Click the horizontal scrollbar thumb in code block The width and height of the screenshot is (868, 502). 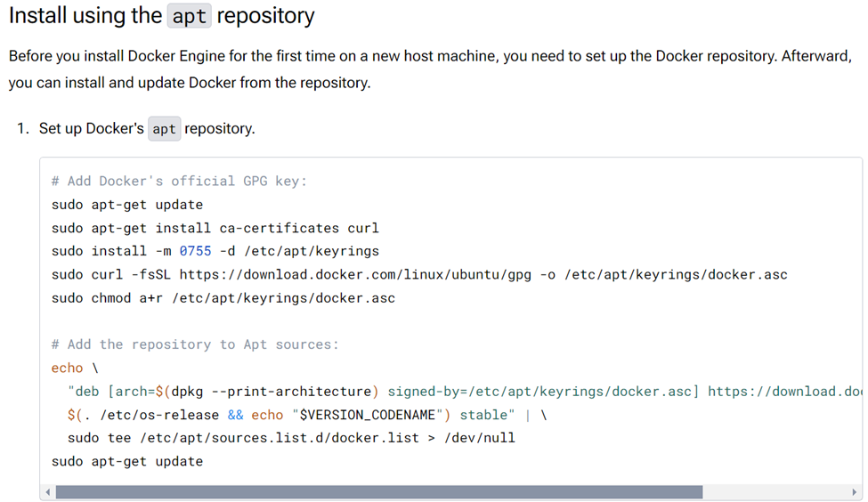[x=379, y=492]
